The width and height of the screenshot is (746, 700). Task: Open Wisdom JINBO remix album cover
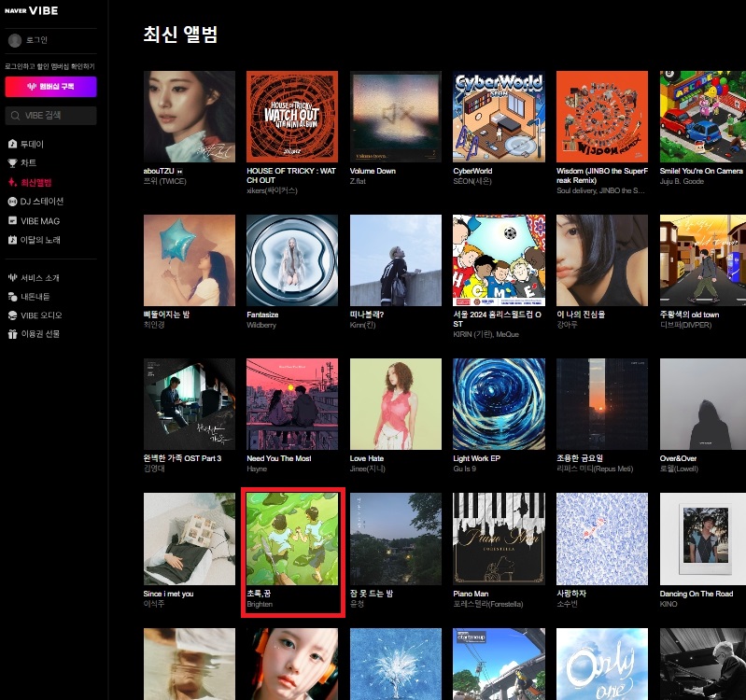(602, 117)
